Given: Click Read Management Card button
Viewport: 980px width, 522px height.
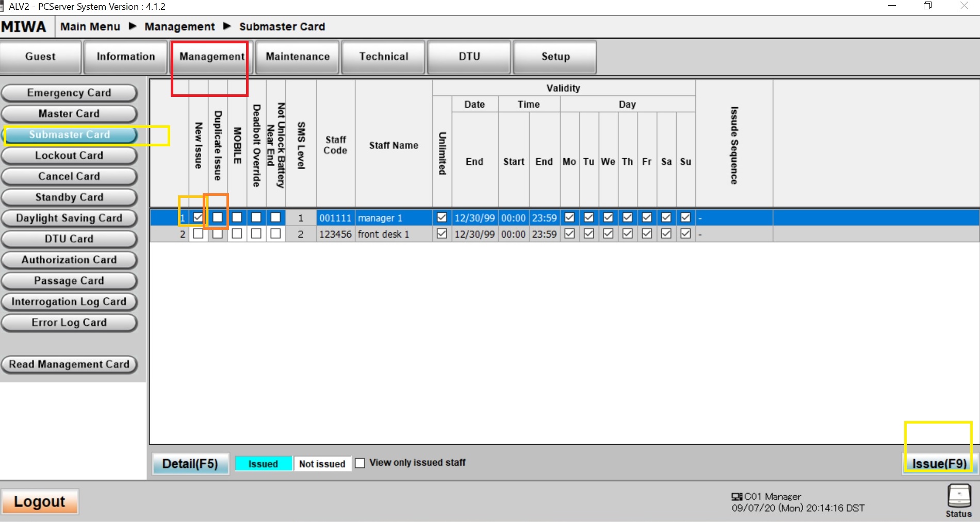Looking at the screenshot, I should click(x=69, y=364).
